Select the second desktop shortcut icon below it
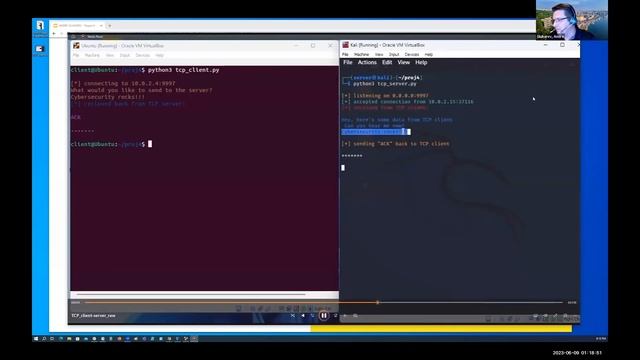 point(40,50)
